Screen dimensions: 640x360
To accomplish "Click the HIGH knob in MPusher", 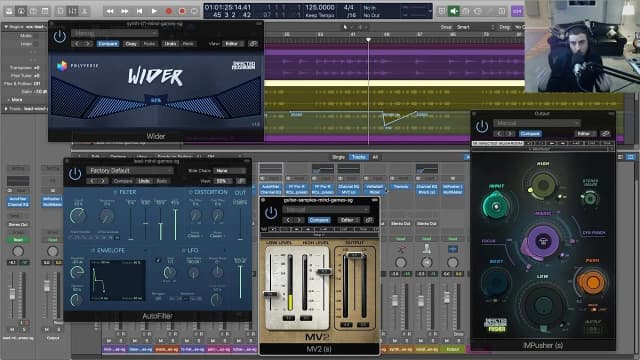I will click(x=542, y=185).
